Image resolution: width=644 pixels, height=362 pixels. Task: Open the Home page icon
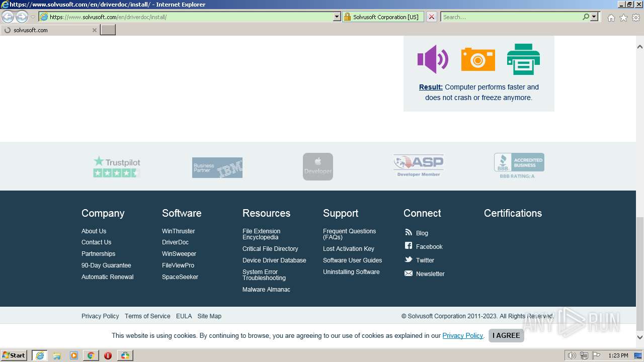(x=611, y=18)
